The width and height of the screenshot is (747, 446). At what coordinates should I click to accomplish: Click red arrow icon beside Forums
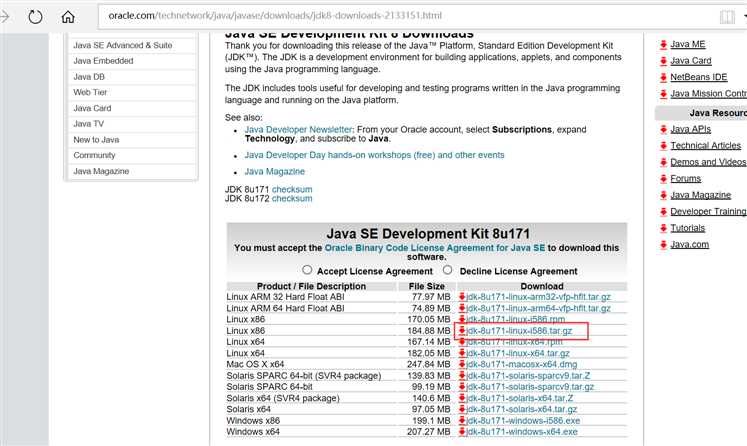click(663, 179)
